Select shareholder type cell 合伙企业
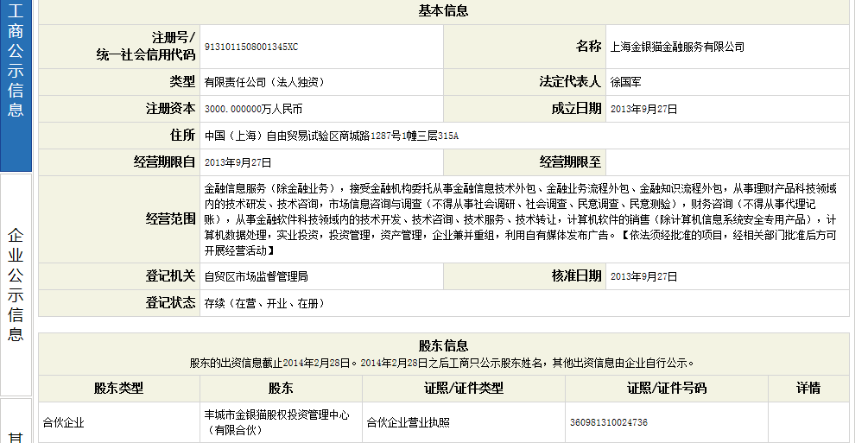 [63, 422]
